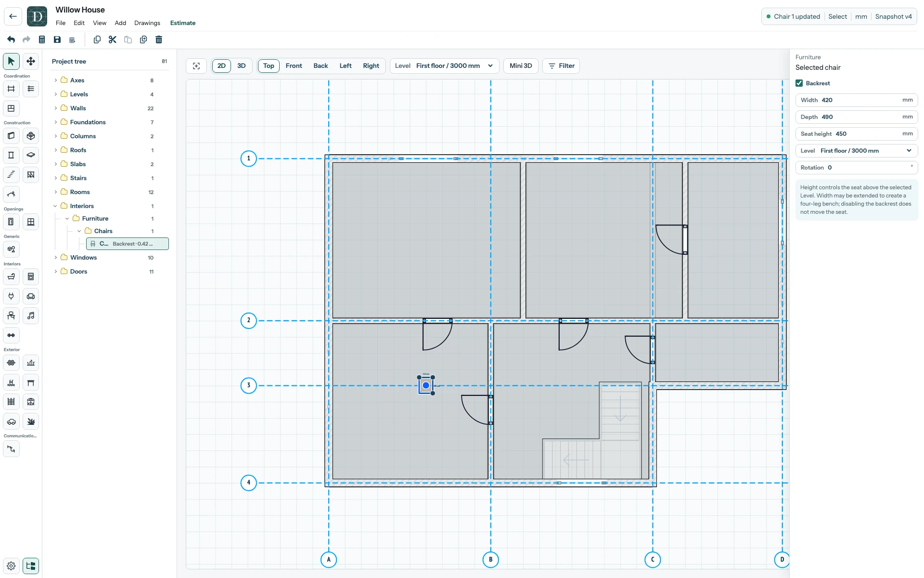The image size is (924, 578).
Task: Select the Front view
Action: pyautogui.click(x=294, y=66)
